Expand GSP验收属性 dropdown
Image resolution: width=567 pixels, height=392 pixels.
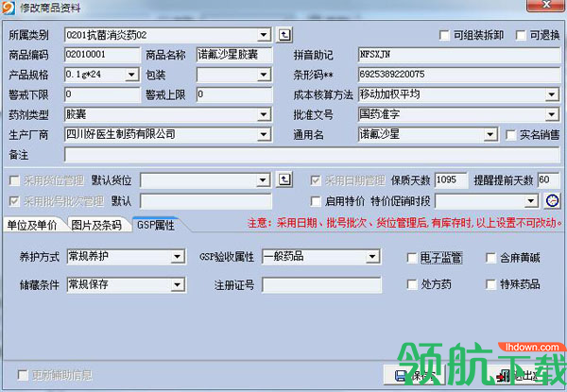tap(372, 257)
